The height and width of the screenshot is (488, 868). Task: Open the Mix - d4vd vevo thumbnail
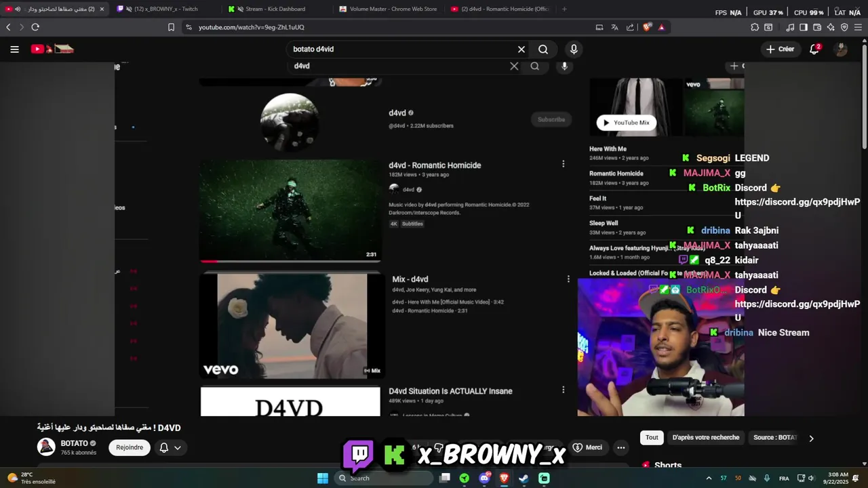[292, 325]
